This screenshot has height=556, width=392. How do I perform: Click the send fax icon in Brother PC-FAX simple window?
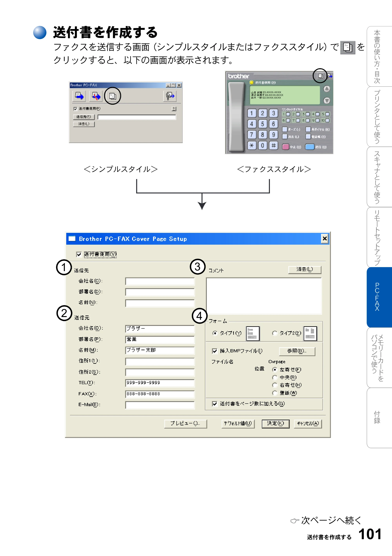[79, 96]
